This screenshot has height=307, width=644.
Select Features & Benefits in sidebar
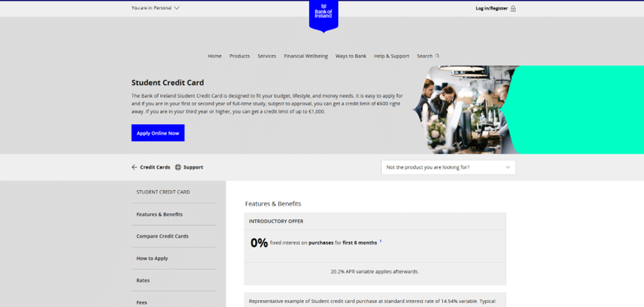click(159, 214)
